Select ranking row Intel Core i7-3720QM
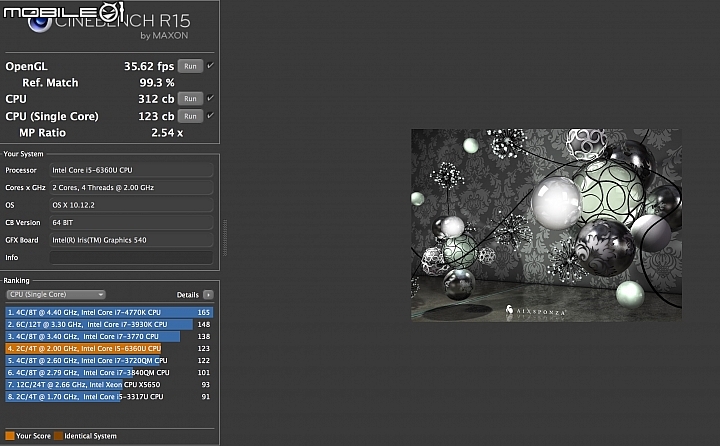Image resolution: width=720 pixels, height=446 pixels. [x=109, y=361]
